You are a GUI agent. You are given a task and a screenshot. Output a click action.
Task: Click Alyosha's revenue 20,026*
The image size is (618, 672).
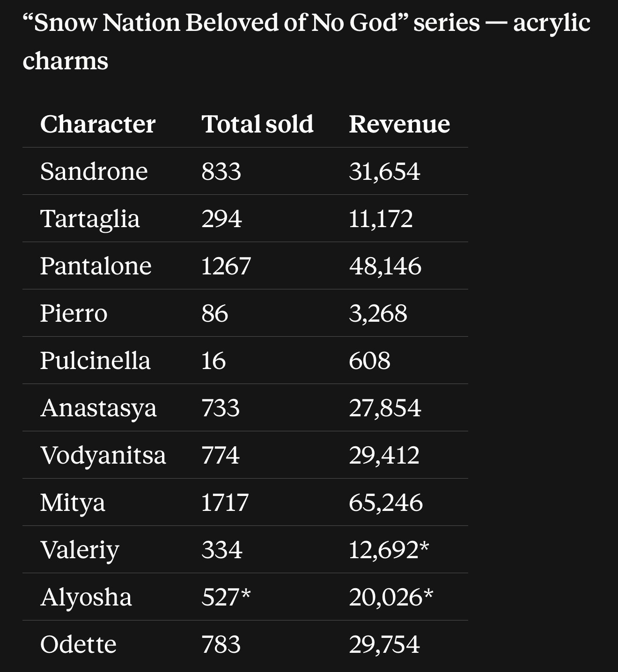tap(391, 597)
